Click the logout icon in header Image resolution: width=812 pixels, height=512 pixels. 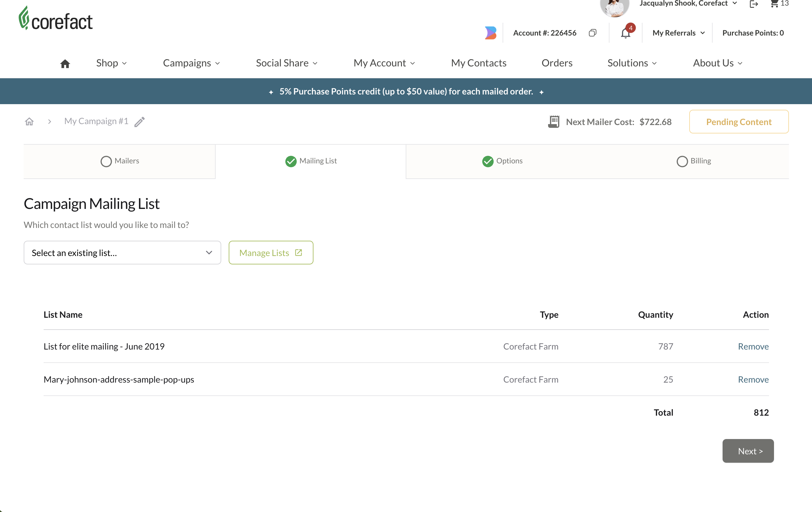tap(754, 4)
